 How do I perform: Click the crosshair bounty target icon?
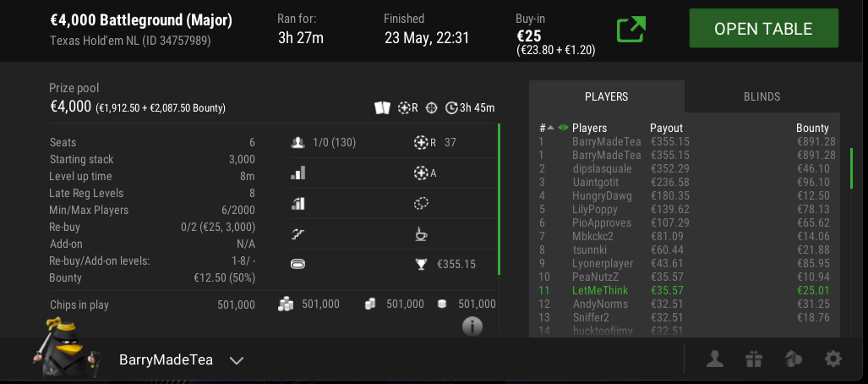coord(431,107)
